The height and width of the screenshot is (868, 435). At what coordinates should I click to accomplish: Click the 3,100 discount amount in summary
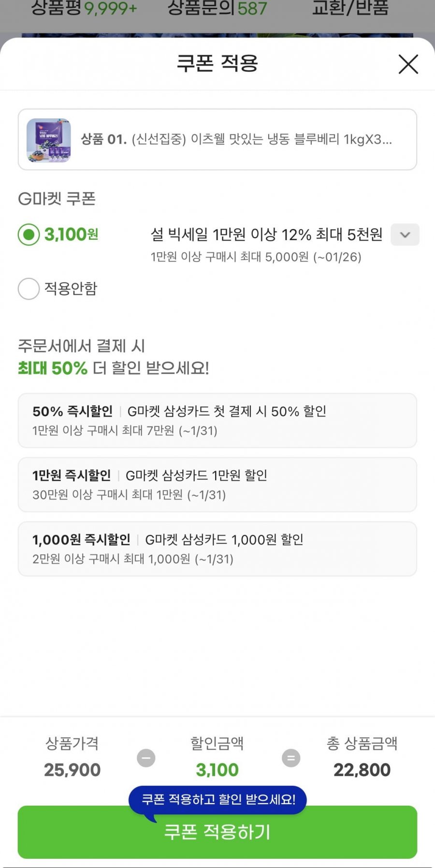pos(217,770)
